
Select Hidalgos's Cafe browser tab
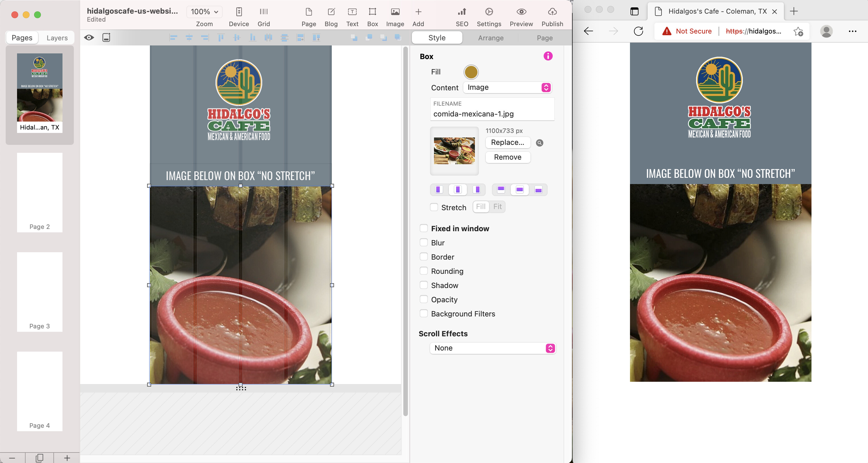(716, 11)
